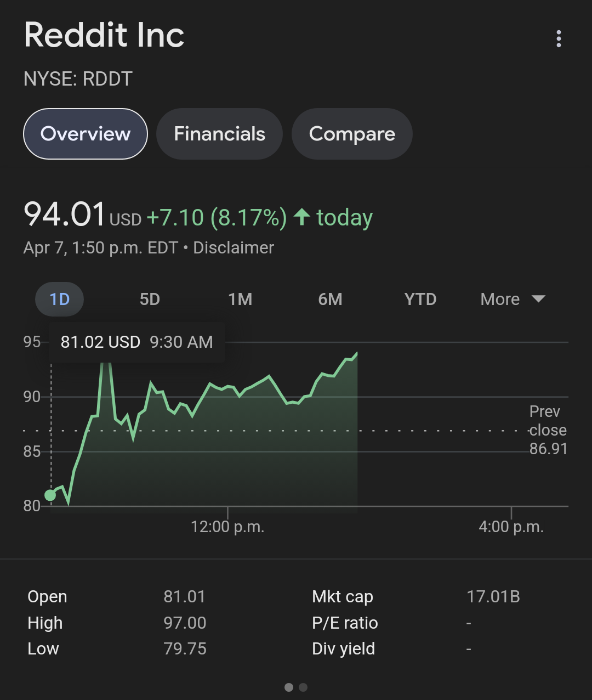This screenshot has width=592, height=700.
Task: Show the 5D chart range
Action: pyautogui.click(x=150, y=299)
